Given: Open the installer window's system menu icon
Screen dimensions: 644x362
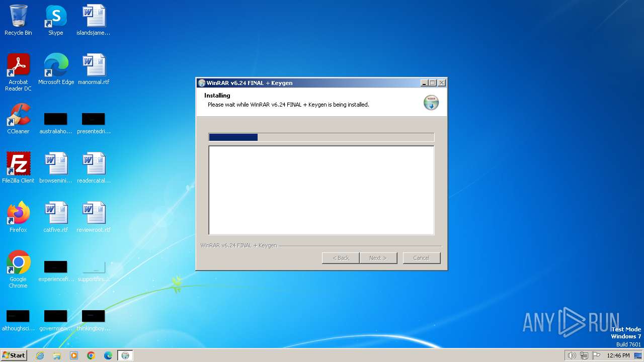Looking at the screenshot, I should click(x=202, y=83).
